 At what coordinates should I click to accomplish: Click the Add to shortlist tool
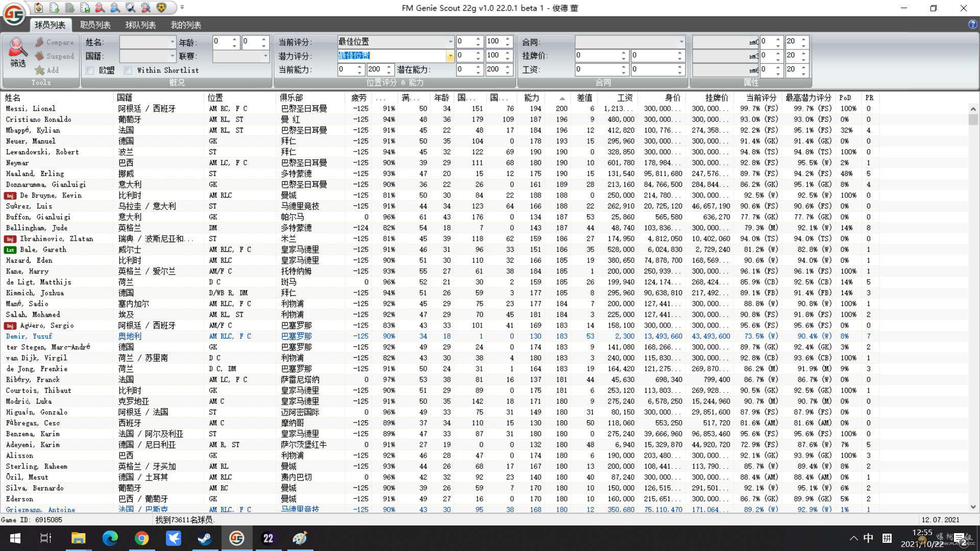pos(47,70)
